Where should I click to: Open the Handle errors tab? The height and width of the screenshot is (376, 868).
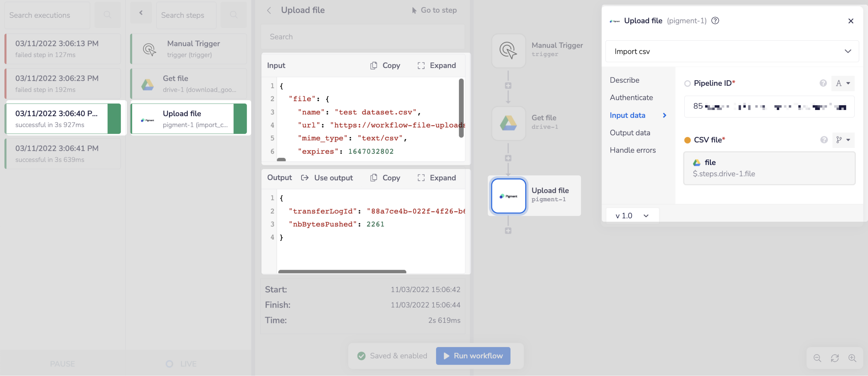632,150
